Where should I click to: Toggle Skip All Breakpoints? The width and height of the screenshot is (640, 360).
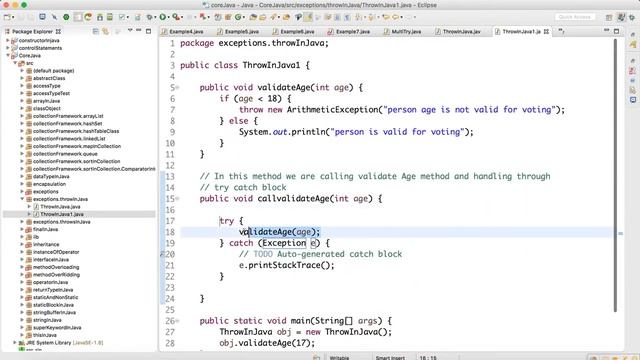click(54, 17)
